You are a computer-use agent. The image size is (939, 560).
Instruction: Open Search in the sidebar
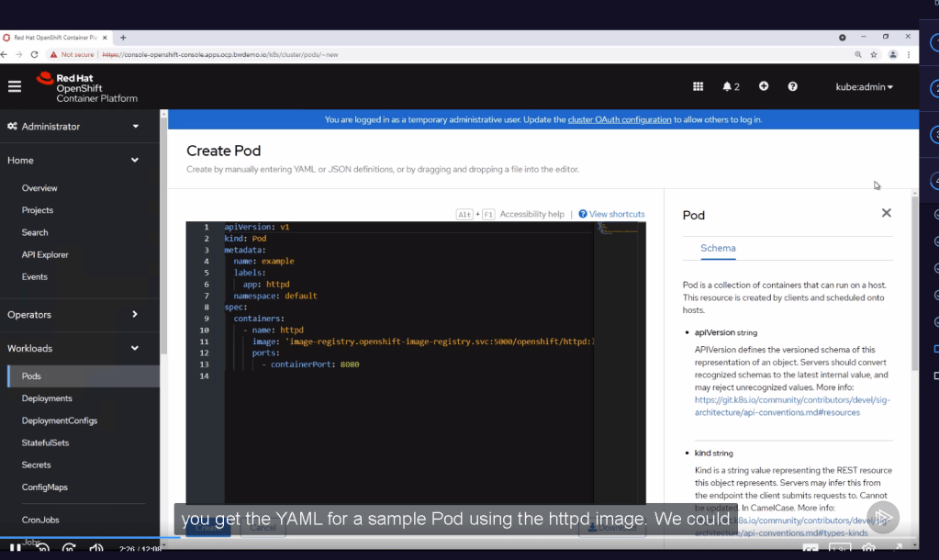click(x=35, y=232)
